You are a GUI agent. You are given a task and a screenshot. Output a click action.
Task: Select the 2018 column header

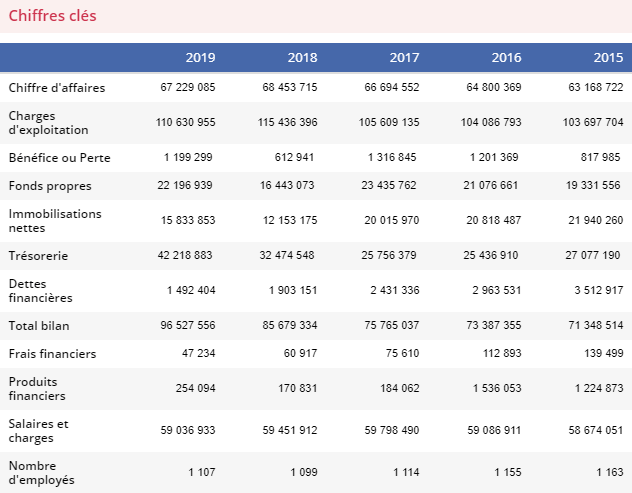pyautogui.click(x=302, y=57)
